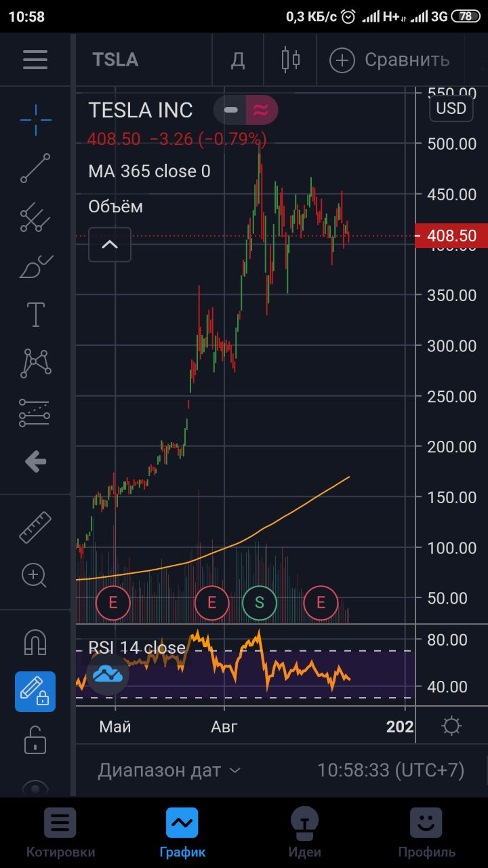Tap the price change −3.26 (−0.79%)
The height and width of the screenshot is (868, 488).
coord(208,140)
